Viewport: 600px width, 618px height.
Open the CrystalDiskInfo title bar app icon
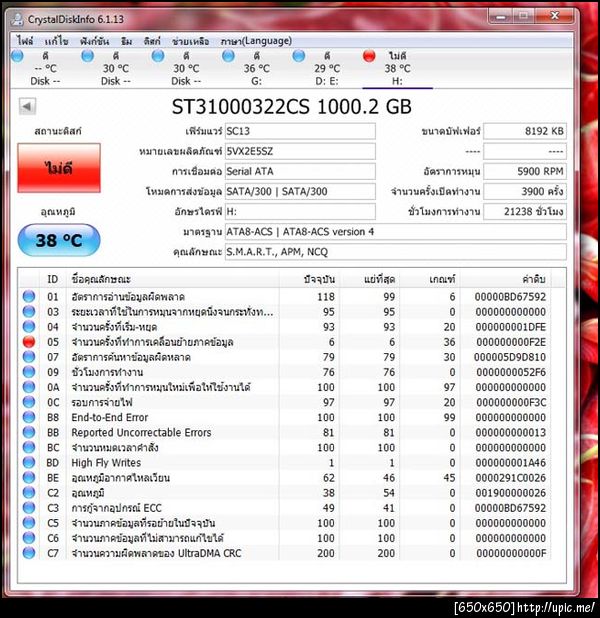pyautogui.click(x=17, y=19)
